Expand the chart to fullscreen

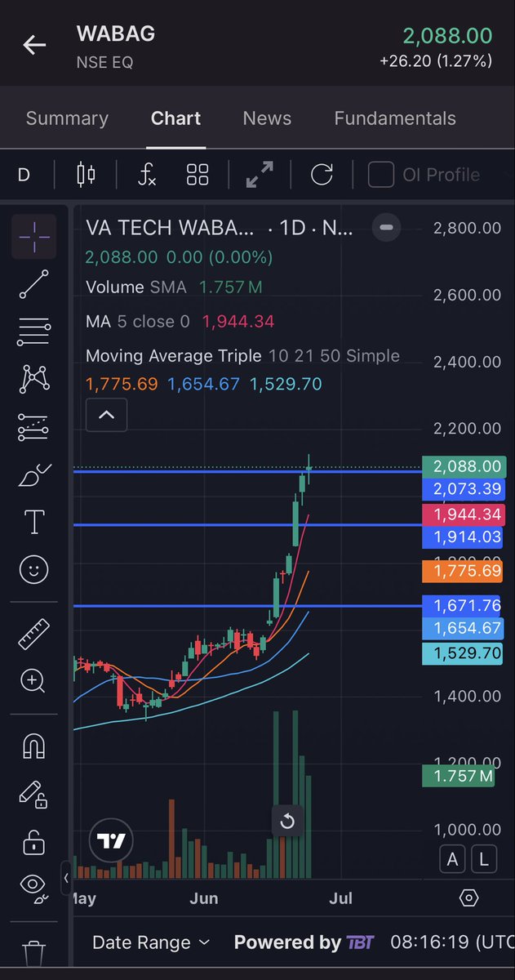260,174
